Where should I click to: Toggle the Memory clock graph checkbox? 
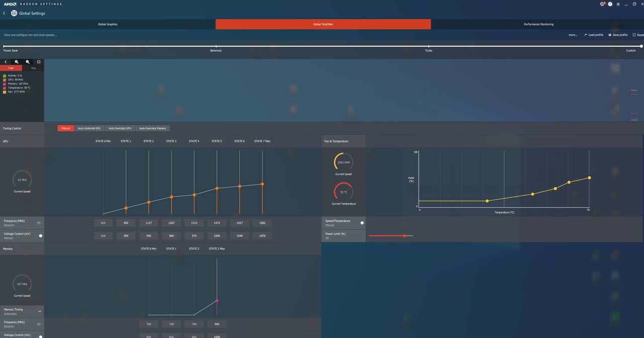click(5, 83)
